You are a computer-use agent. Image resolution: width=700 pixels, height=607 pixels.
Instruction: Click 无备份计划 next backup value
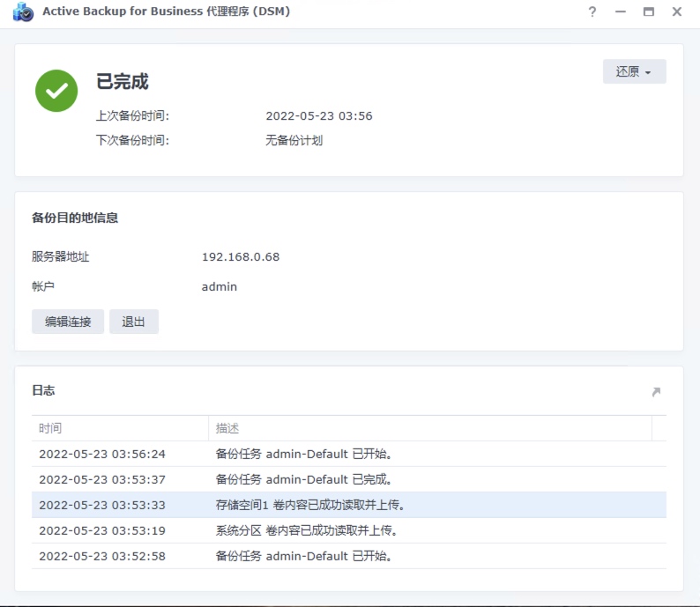pyautogui.click(x=294, y=140)
